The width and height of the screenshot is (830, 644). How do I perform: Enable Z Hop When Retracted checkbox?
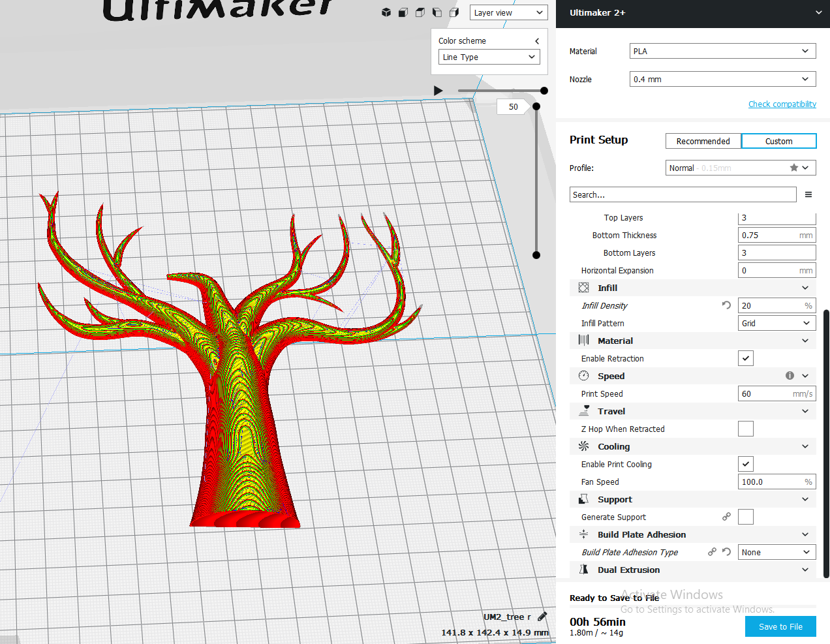click(x=746, y=429)
